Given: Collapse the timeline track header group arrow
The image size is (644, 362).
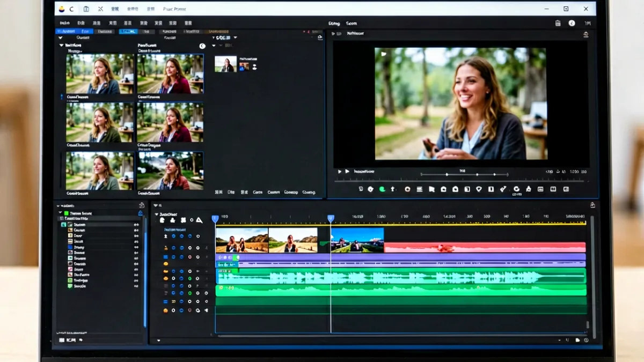Looking at the screenshot, I should point(157,214).
